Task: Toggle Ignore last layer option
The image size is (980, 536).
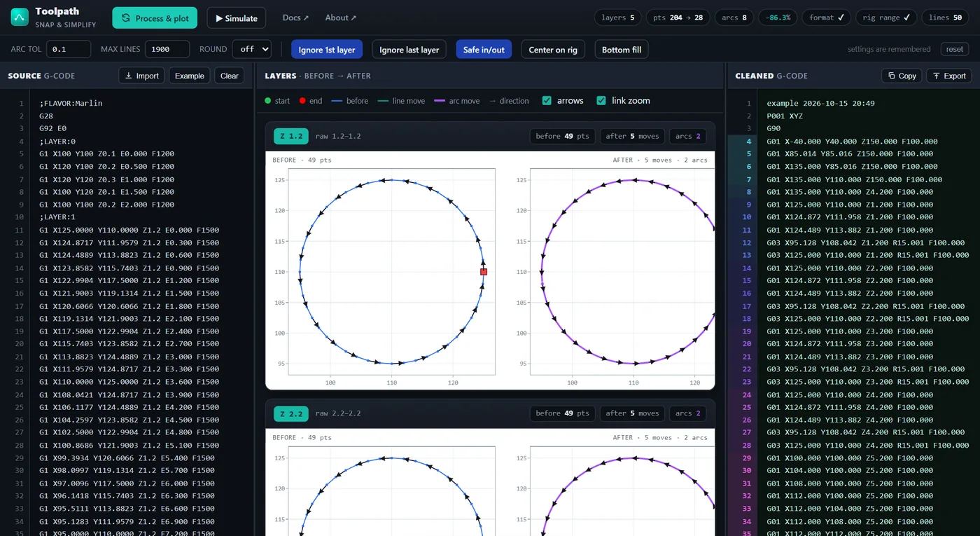Action: (x=409, y=49)
